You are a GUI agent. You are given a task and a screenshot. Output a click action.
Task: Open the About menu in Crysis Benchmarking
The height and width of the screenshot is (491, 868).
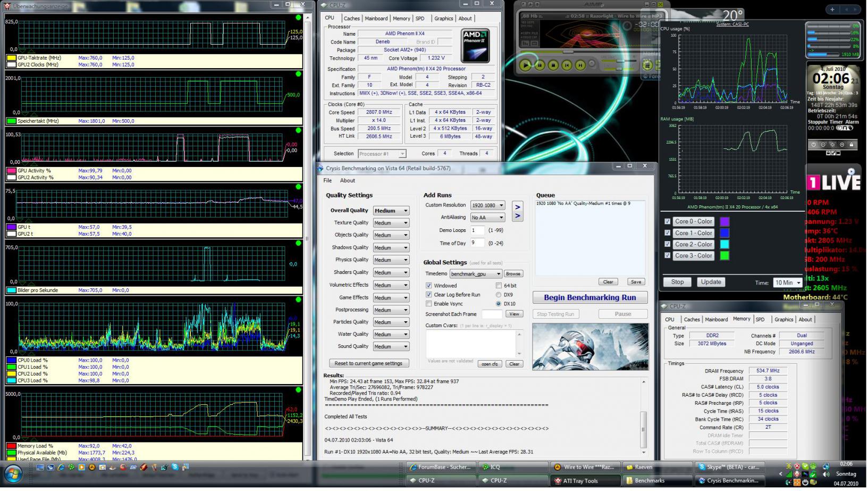pyautogui.click(x=348, y=180)
